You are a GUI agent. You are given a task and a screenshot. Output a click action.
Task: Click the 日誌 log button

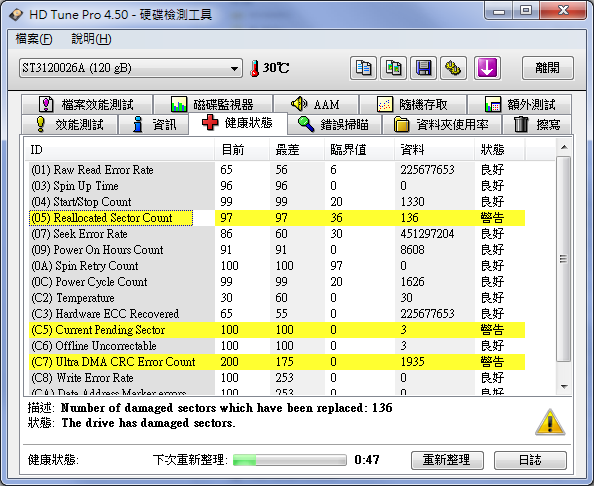coord(530,460)
